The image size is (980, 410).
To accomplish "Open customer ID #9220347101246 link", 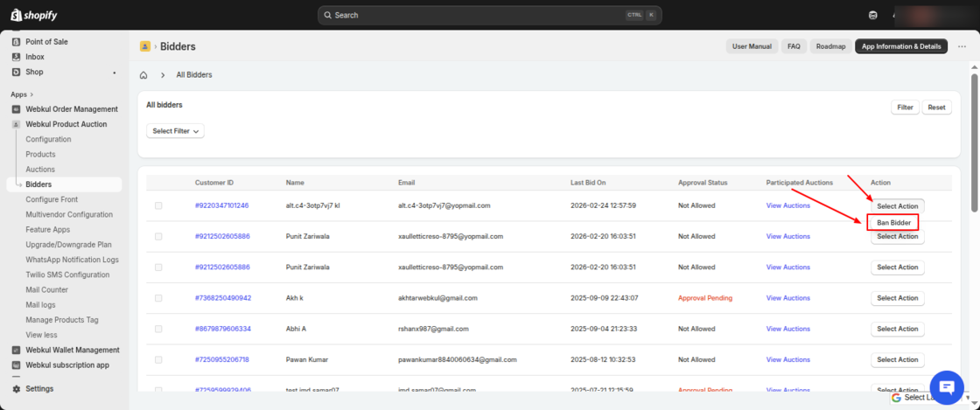I will click(222, 205).
